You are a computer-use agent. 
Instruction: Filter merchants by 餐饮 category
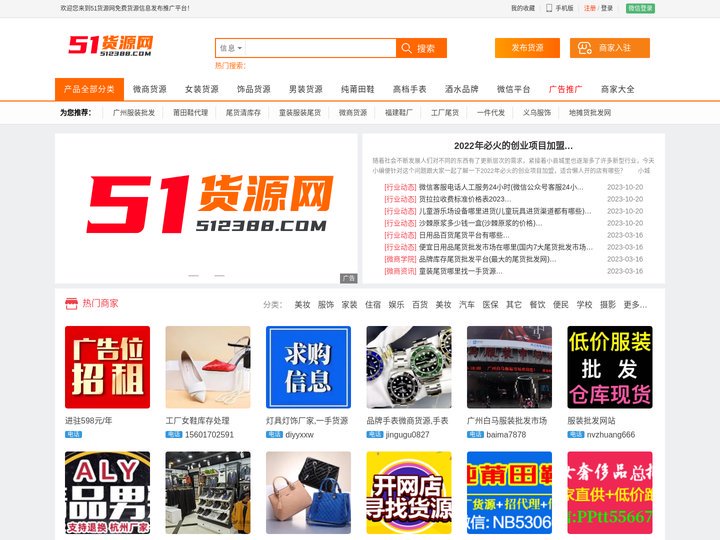pyautogui.click(x=537, y=304)
